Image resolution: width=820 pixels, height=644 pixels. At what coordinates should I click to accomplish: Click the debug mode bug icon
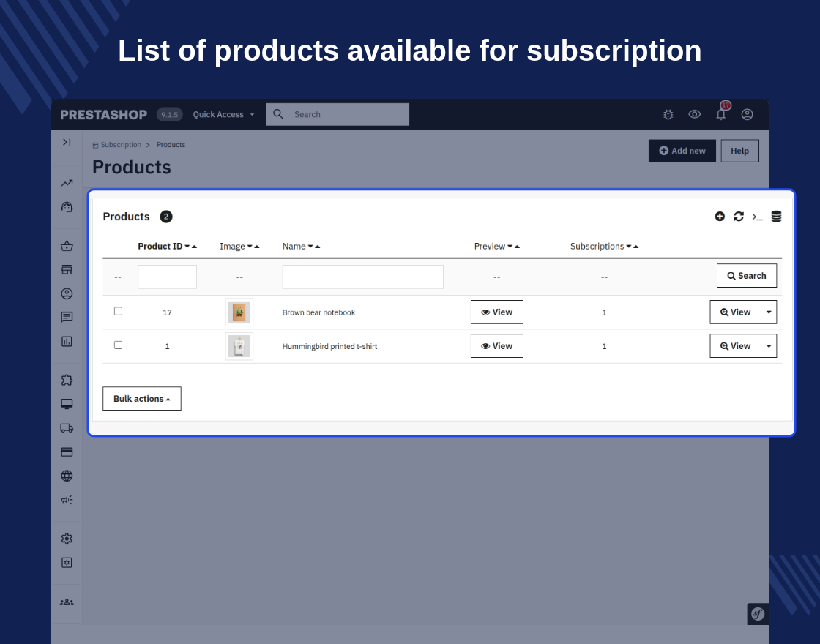click(x=668, y=114)
